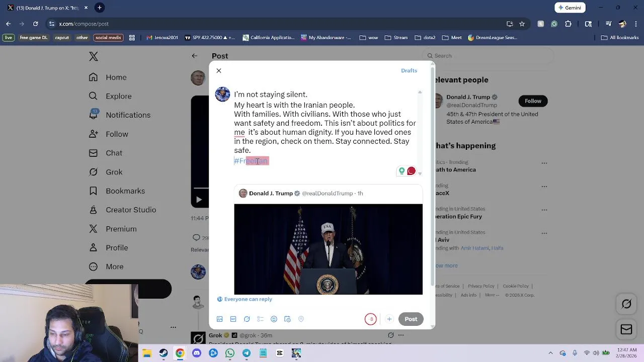The width and height of the screenshot is (644, 362).
Task: Close the Donald J. Trump on X tab
Action: [86, 8]
